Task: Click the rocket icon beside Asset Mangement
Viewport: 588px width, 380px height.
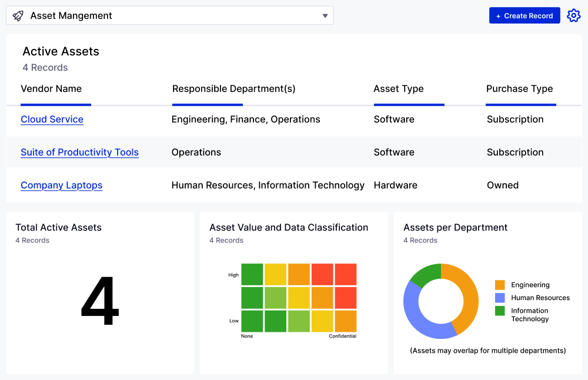Action: point(18,16)
